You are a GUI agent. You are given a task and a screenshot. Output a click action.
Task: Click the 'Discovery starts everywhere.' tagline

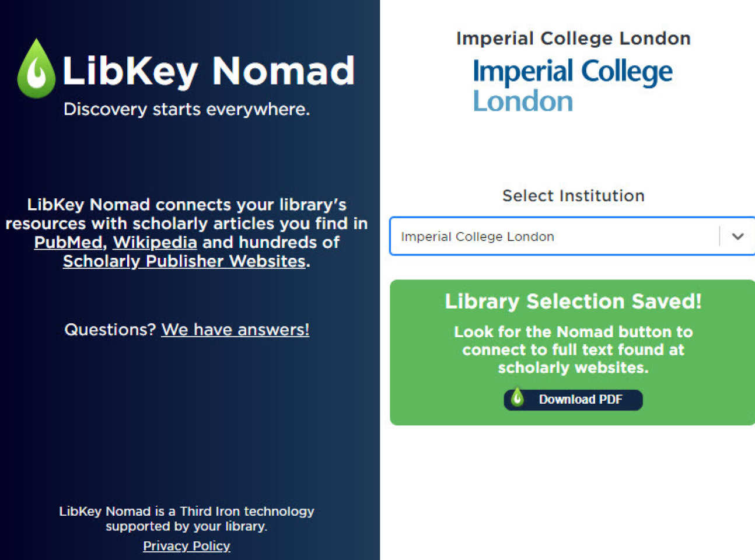point(187,109)
